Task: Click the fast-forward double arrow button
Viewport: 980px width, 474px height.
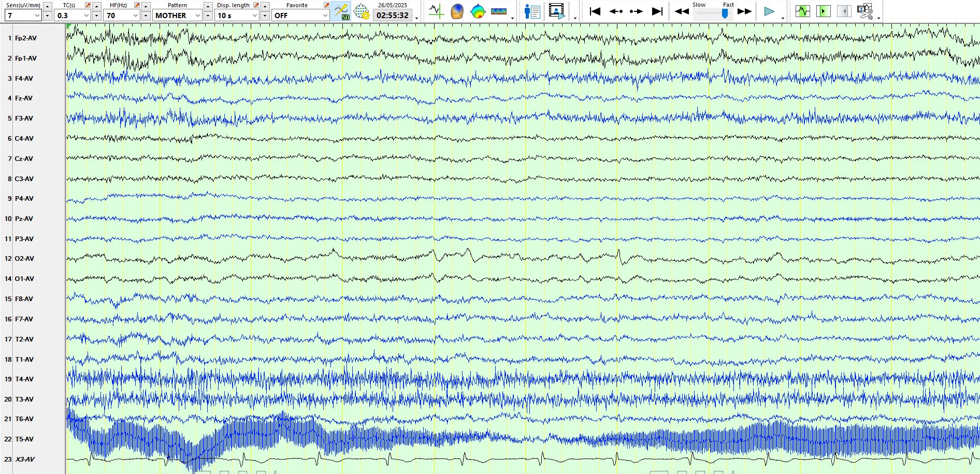Action: 744,11
